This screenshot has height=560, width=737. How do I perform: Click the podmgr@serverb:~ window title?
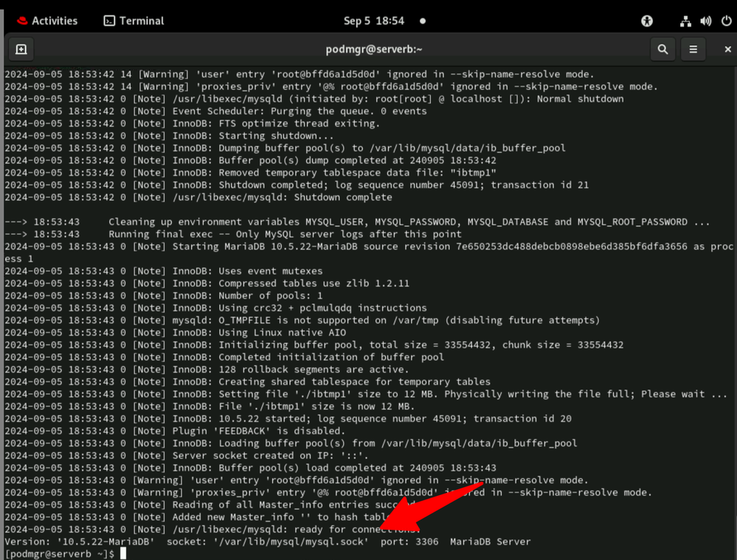373,49
